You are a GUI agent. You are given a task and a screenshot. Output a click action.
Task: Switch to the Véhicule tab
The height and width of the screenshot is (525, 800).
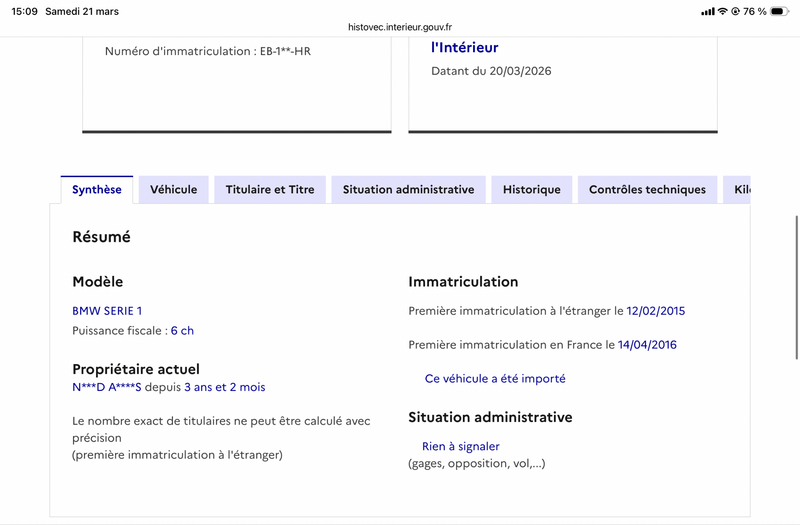pos(174,189)
